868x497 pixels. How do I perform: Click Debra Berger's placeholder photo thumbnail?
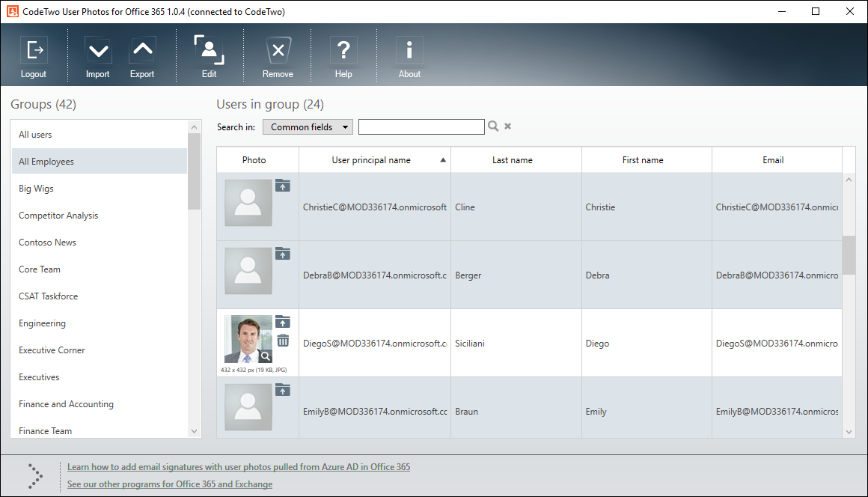[248, 271]
